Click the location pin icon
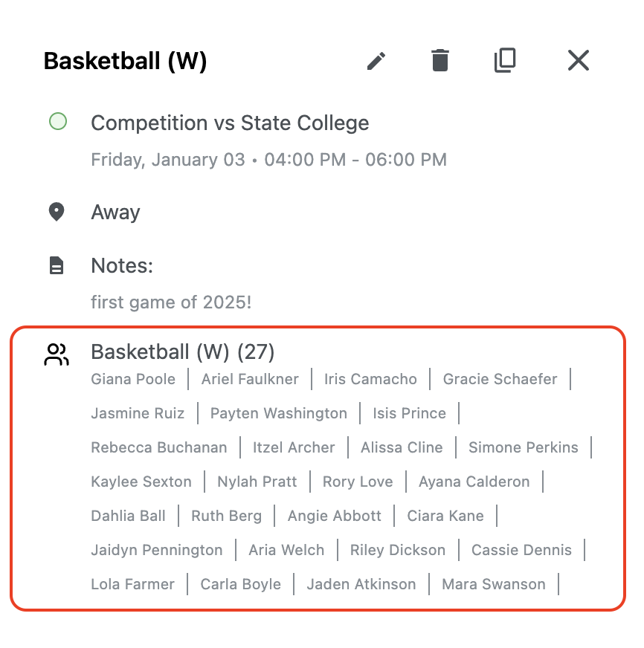Image resolution: width=644 pixels, height=648 pixels. 57,213
